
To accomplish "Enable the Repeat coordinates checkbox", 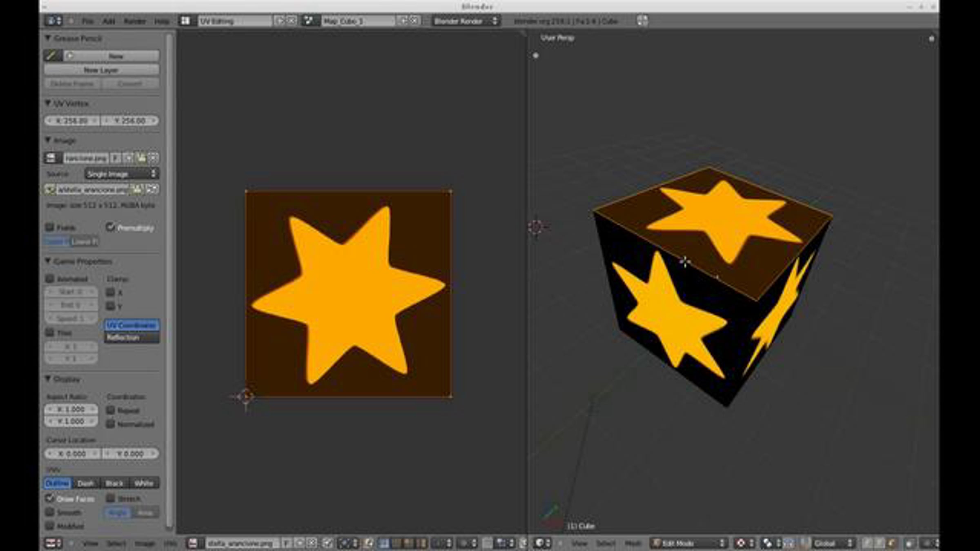I will [111, 410].
